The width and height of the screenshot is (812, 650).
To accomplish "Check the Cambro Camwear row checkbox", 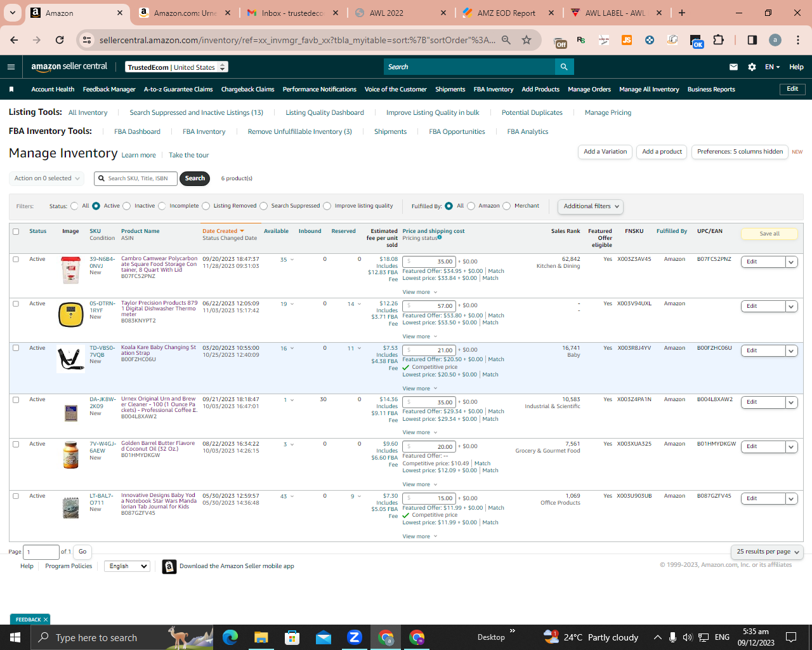I will 16,259.
